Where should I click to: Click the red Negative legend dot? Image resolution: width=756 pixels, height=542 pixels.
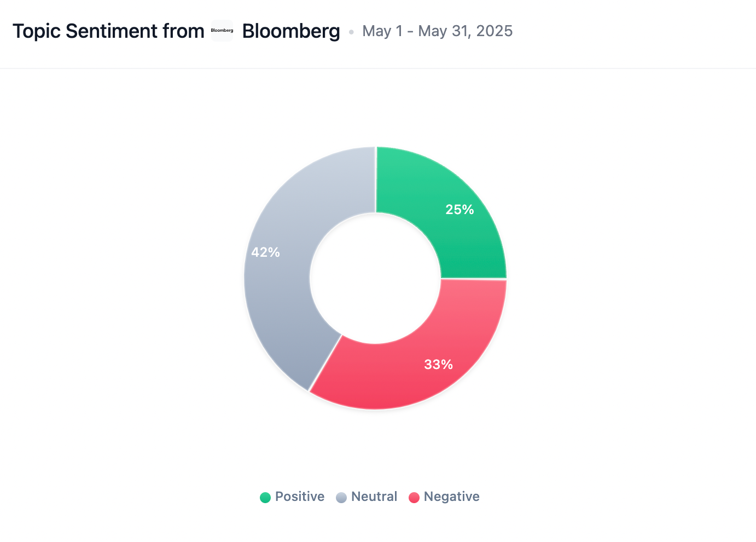click(414, 497)
